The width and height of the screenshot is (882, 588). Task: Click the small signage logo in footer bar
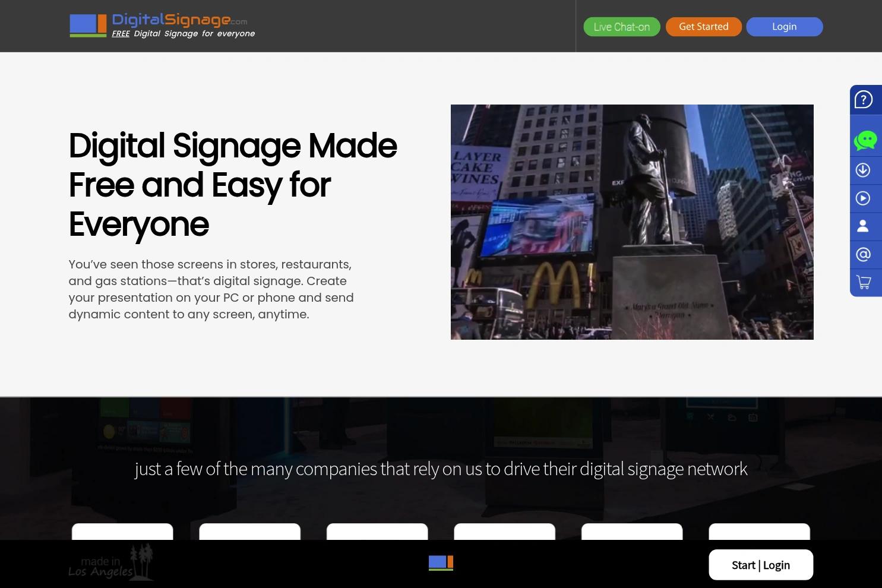click(x=441, y=563)
